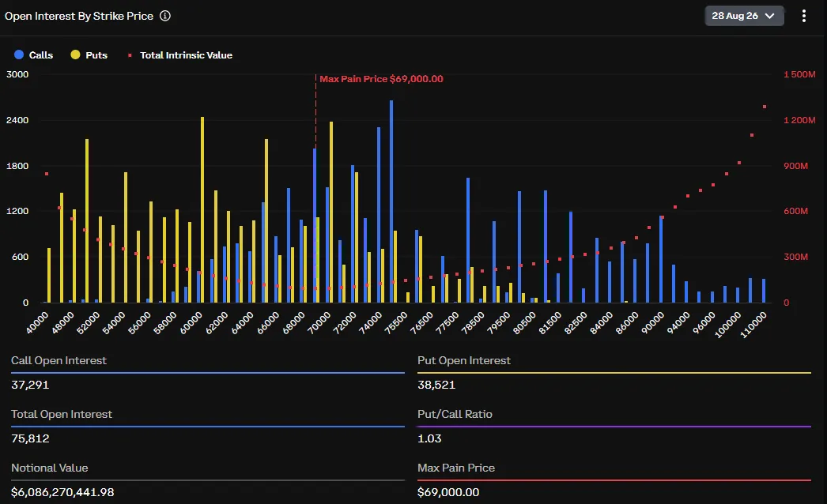Click the blue Calls legend dot
This screenshot has width=827, height=504.
[19, 55]
